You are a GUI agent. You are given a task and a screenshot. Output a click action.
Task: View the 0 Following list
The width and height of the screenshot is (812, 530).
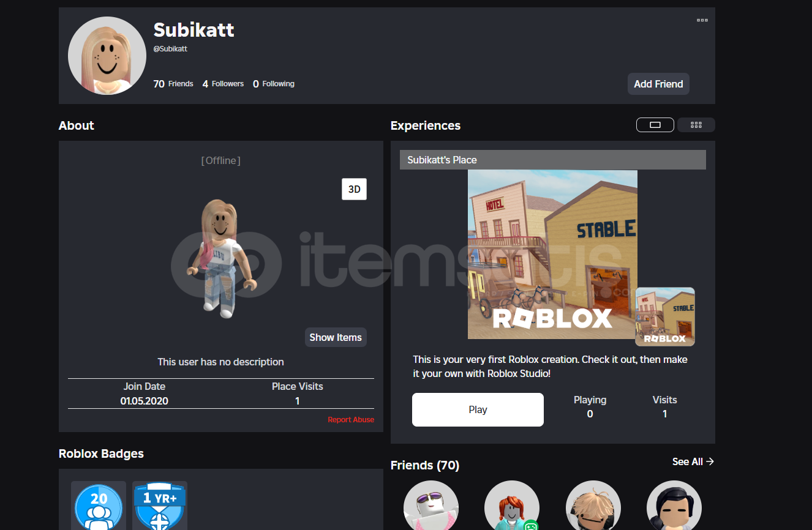(x=274, y=84)
